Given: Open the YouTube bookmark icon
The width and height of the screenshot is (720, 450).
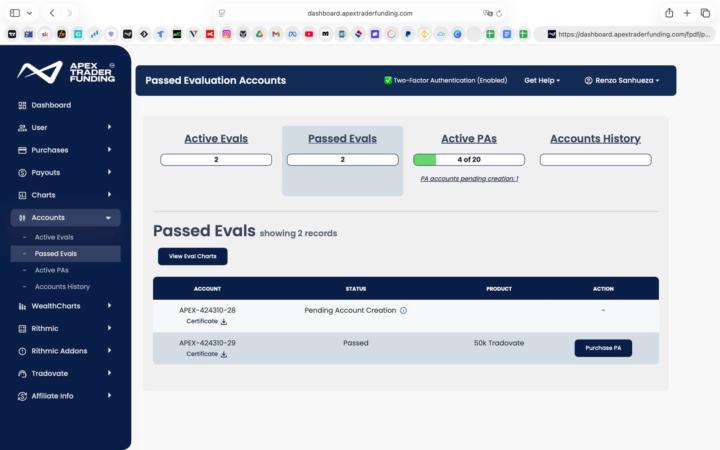Looking at the screenshot, I should click(309, 34).
